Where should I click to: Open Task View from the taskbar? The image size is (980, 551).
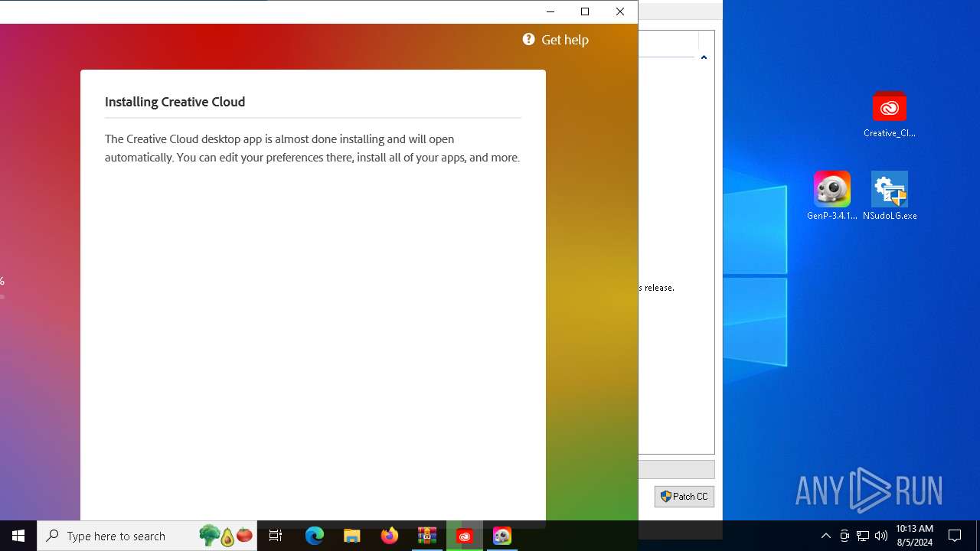click(x=276, y=536)
